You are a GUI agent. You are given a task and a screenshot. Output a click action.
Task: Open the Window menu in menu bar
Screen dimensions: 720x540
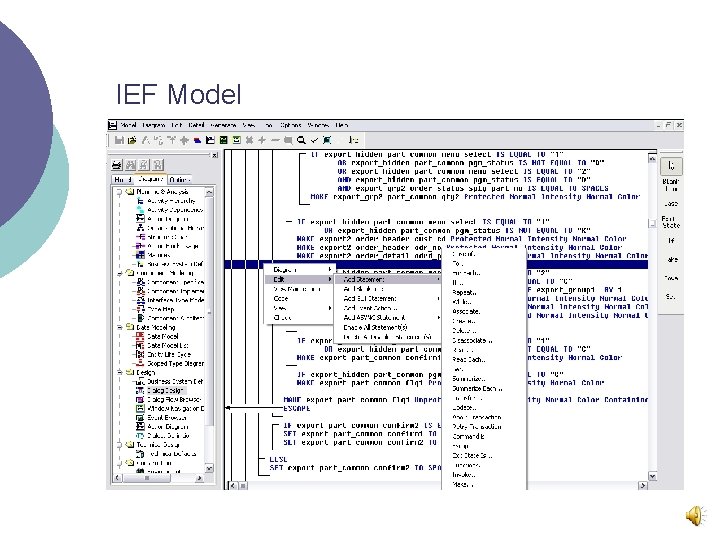click(318, 125)
